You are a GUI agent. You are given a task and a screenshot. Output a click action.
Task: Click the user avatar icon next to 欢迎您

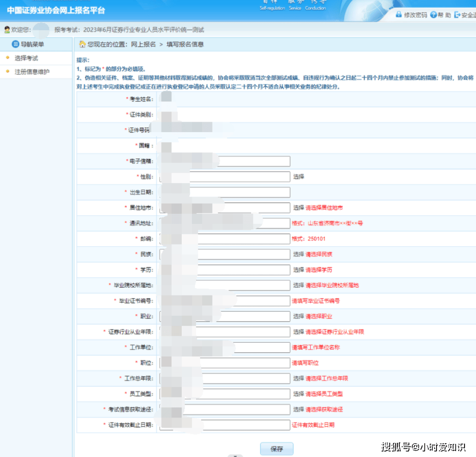[7, 29]
